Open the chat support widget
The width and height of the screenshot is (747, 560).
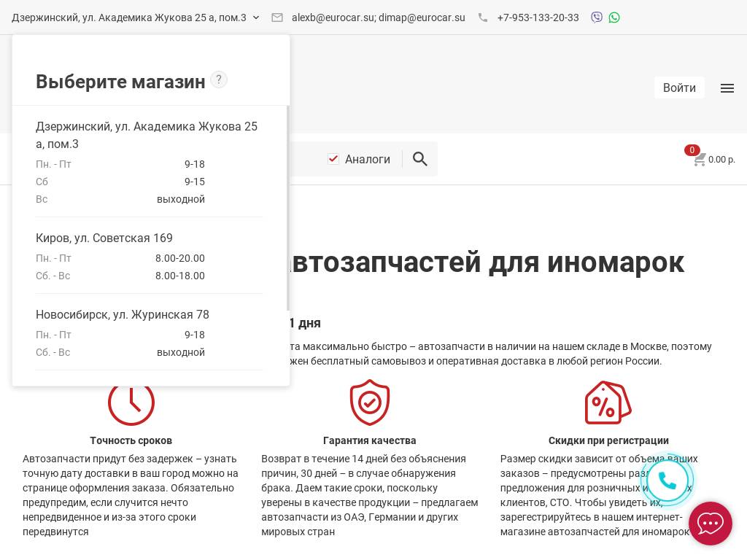(x=710, y=523)
